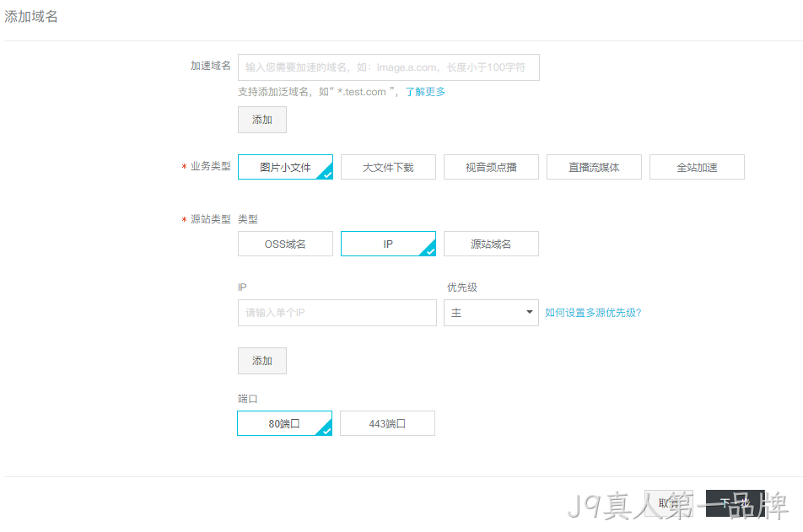Open 如何设置多源优先级 help link
The image size is (803, 532).
coord(593,313)
